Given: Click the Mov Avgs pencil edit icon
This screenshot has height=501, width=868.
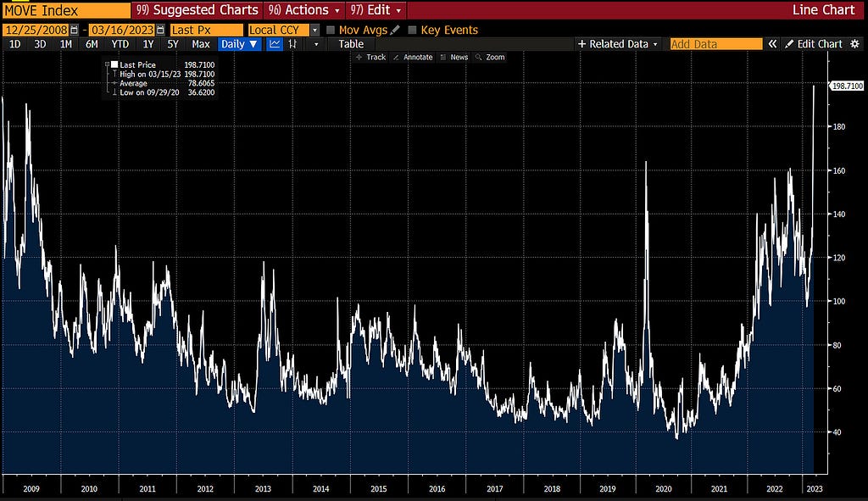Looking at the screenshot, I should pyautogui.click(x=395, y=30).
